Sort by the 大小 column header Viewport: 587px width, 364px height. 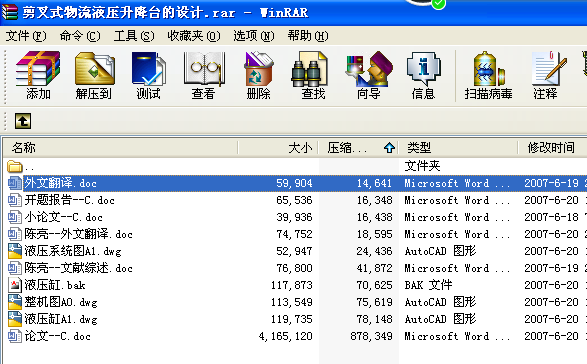(278, 148)
